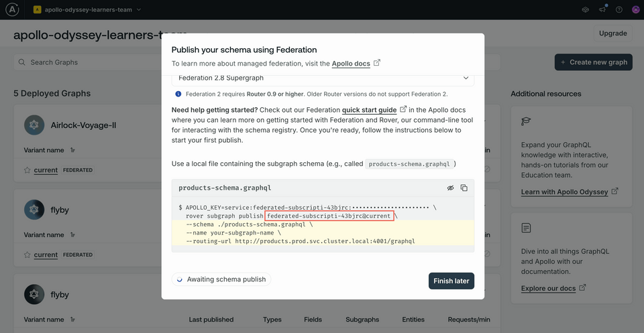Click the graduation cap icon in Additional resources
Viewport: 644px width, 333px height.
coord(526,121)
